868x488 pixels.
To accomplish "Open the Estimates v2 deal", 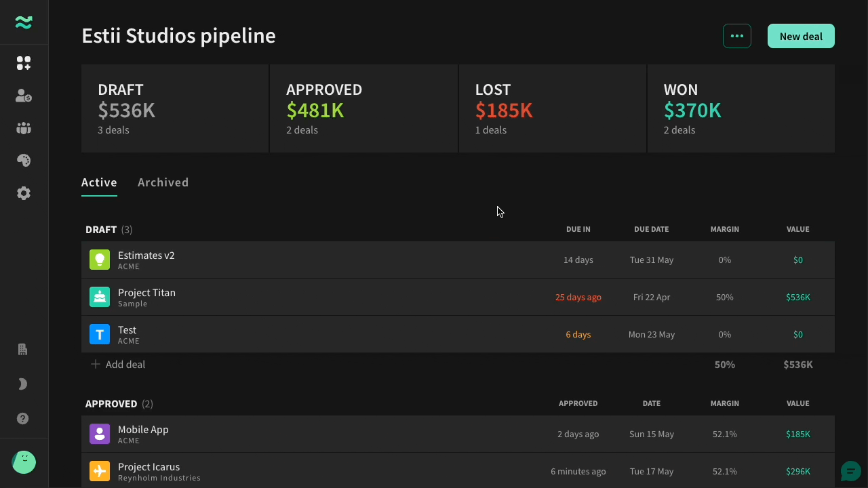I will pyautogui.click(x=458, y=260).
